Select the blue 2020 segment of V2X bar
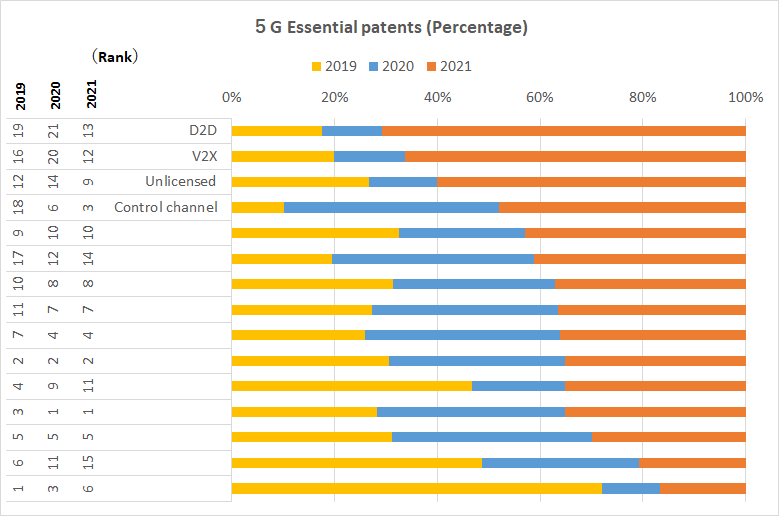This screenshot has width=779, height=516. point(369,156)
